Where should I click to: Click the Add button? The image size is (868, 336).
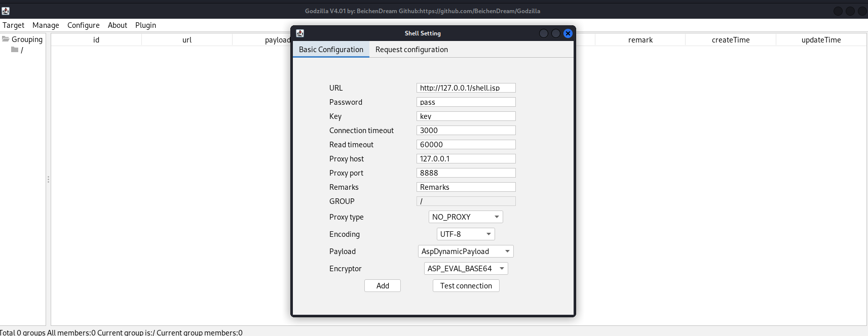pyautogui.click(x=383, y=286)
